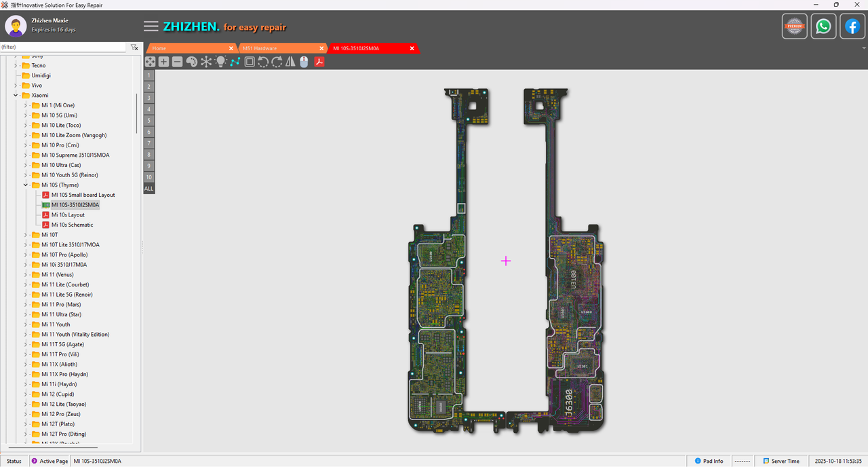Click Active Page in status bar
The width and height of the screenshot is (868, 467).
click(x=54, y=461)
